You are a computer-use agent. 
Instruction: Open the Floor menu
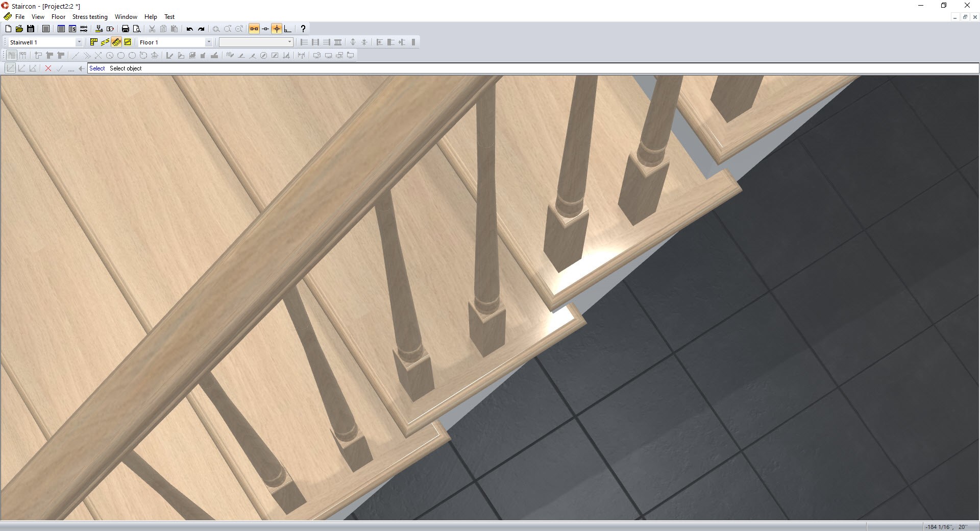(x=58, y=17)
